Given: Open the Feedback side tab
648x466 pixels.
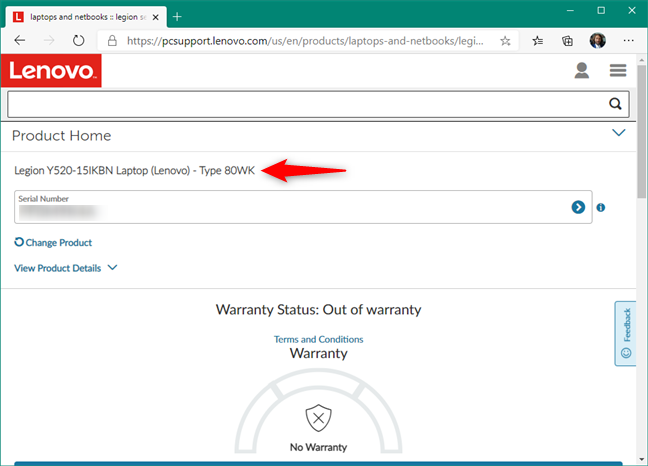Looking at the screenshot, I should (626, 333).
